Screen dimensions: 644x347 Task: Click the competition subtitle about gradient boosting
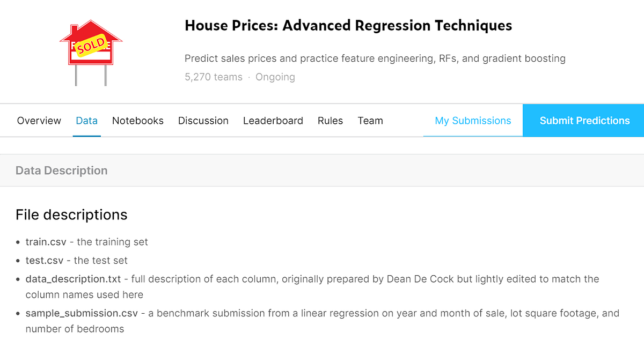375,58
